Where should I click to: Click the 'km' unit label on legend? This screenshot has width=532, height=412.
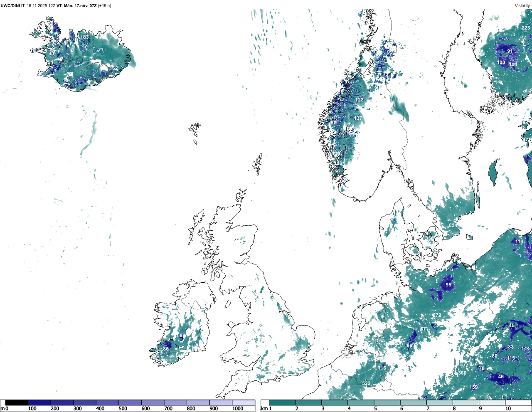tap(264, 409)
